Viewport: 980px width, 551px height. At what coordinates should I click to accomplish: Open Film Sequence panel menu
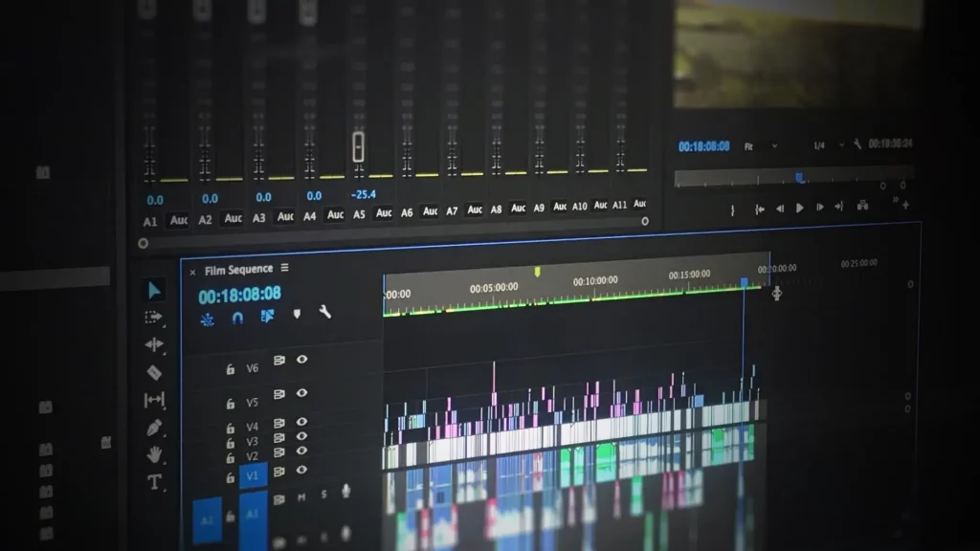pos(284,269)
